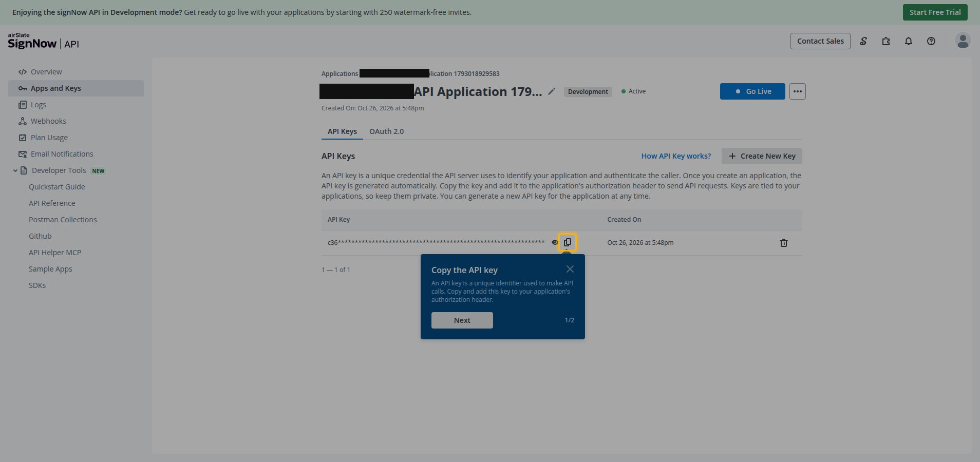The height and width of the screenshot is (462, 980).
Task: Close the Copy the API key tooltip
Action: pyautogui.click(x=570, y=269)
